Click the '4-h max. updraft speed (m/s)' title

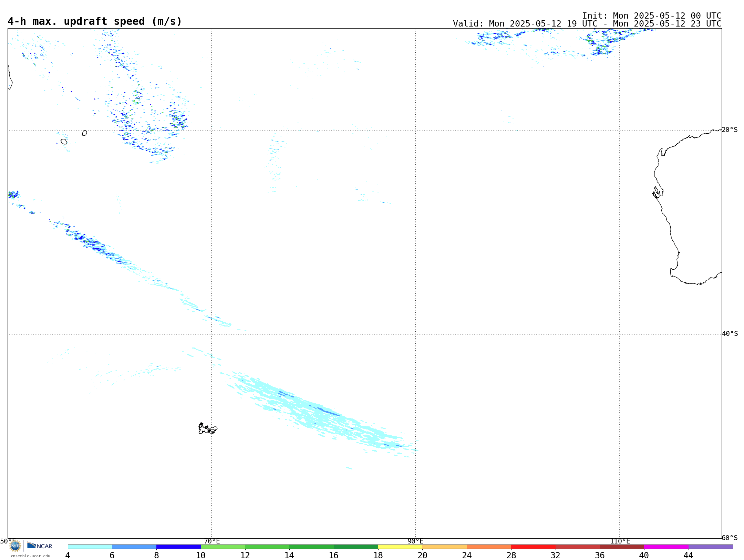(95, 21)
